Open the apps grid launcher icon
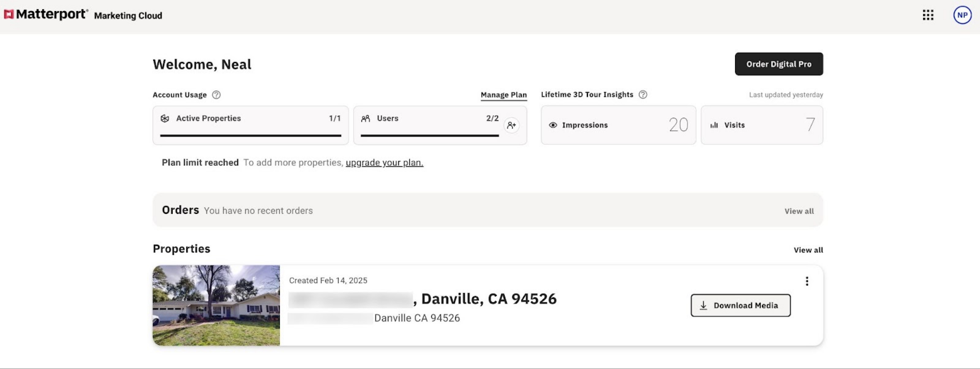Viewport: 980px width, 369px height. (x=928, y=15)
